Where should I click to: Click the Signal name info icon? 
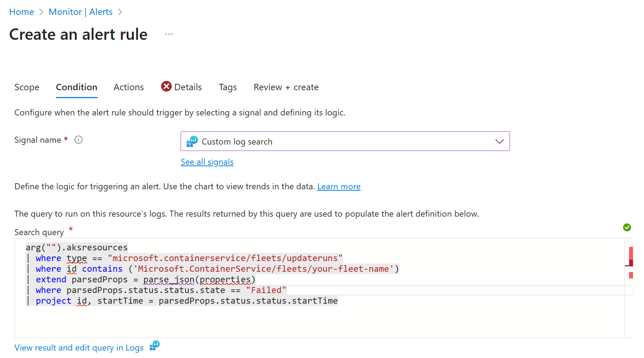pyautogui.click(x=78, y=140)
